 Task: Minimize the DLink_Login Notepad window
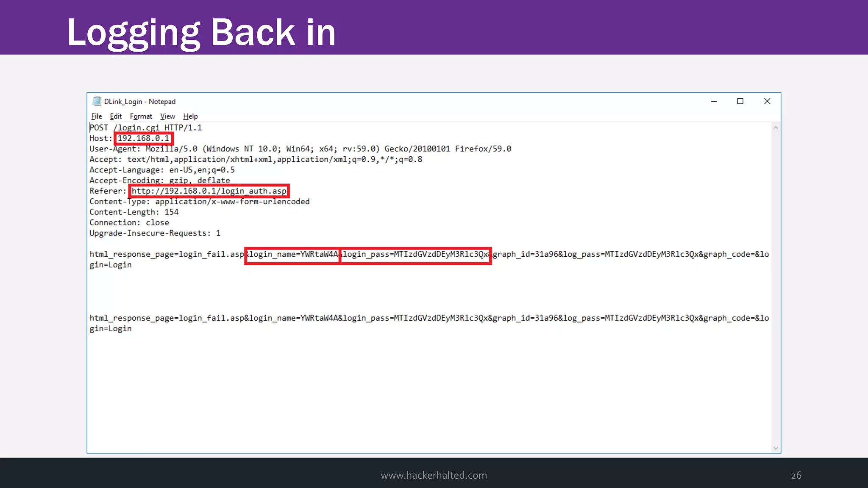(x=714, y=101)
